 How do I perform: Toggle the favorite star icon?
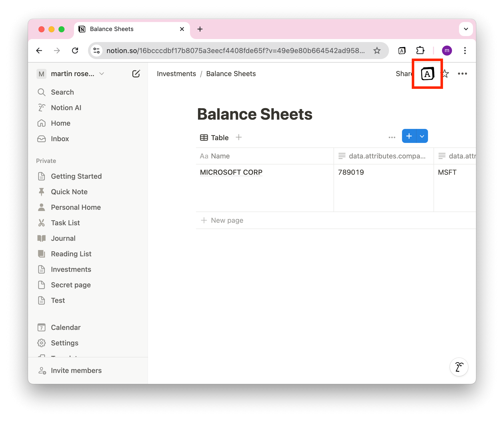click(x=444, y=74)
